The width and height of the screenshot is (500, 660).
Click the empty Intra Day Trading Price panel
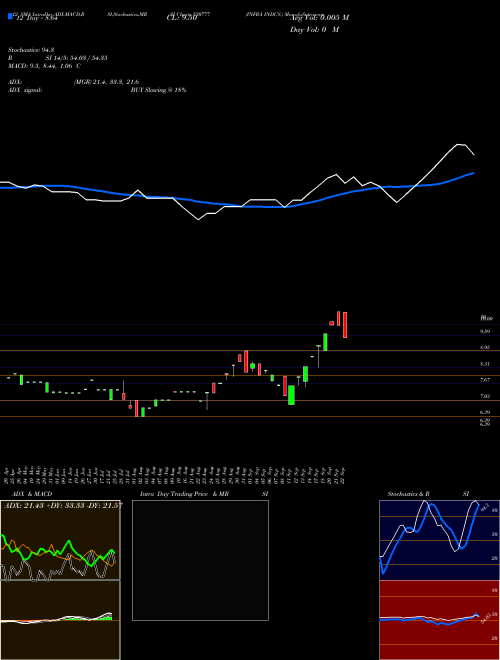point(200,560)
